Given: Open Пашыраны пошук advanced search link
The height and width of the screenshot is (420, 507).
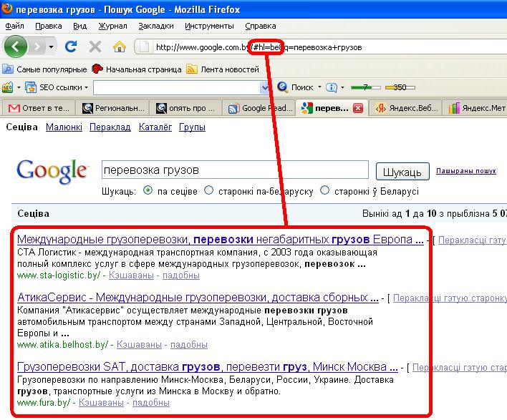Looking at the screenshot, I should 466,171.
